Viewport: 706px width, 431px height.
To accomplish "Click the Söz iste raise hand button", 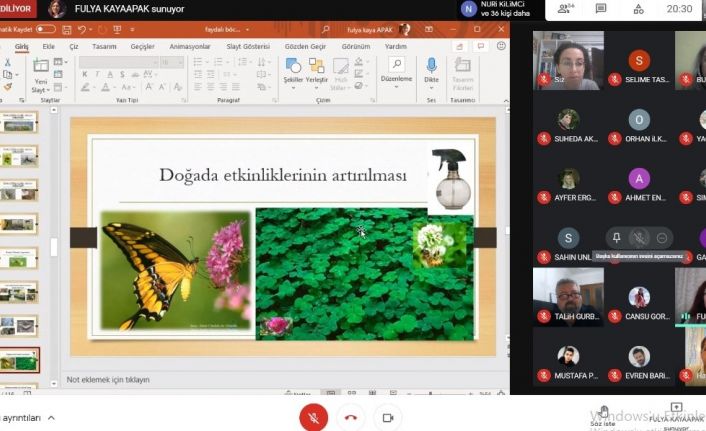I will (603, 416).
